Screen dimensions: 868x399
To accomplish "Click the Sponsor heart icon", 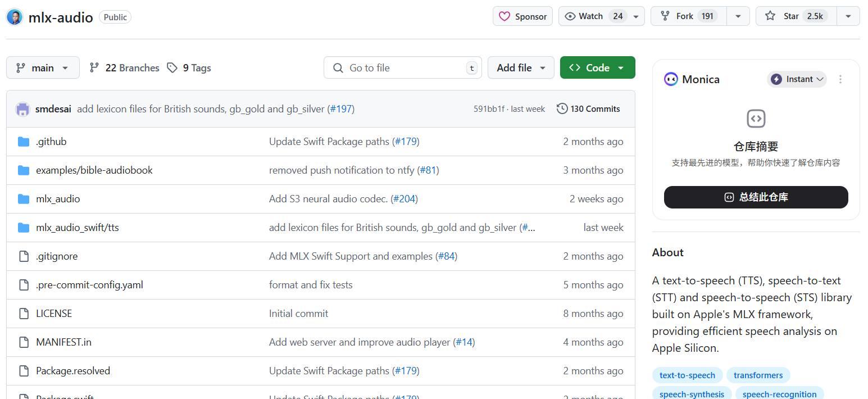I will point(505,16).
